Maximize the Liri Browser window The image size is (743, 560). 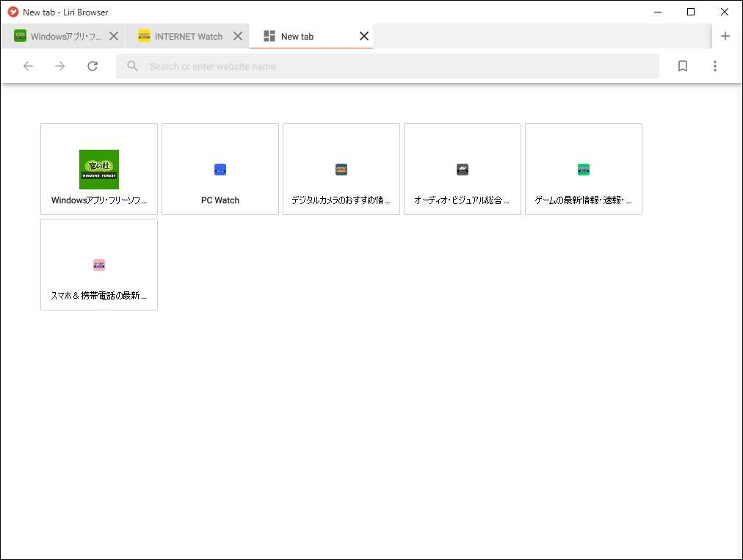(691, 12)
